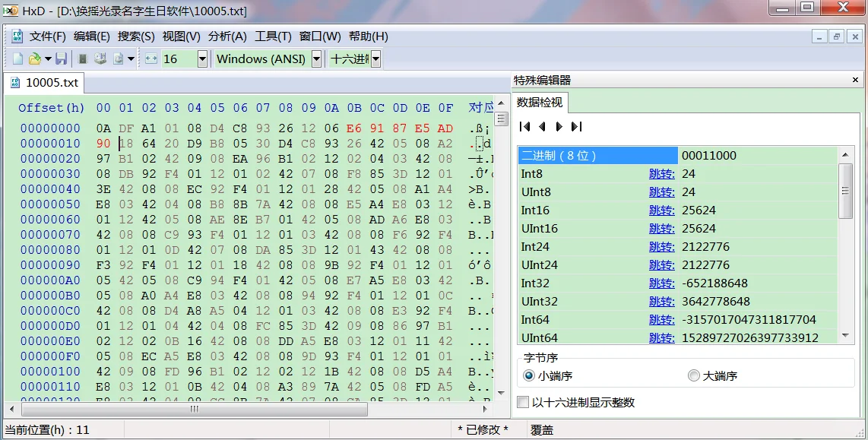Create a new file

coord(17,59)
